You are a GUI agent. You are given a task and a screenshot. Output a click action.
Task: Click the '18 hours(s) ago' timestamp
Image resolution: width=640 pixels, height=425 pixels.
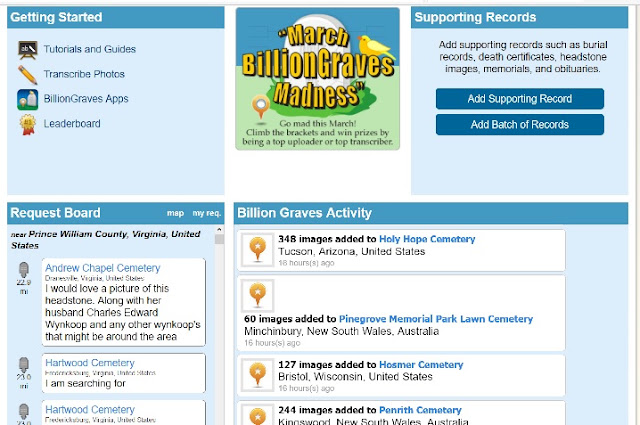pyautogui.click(x=306, y=263)
